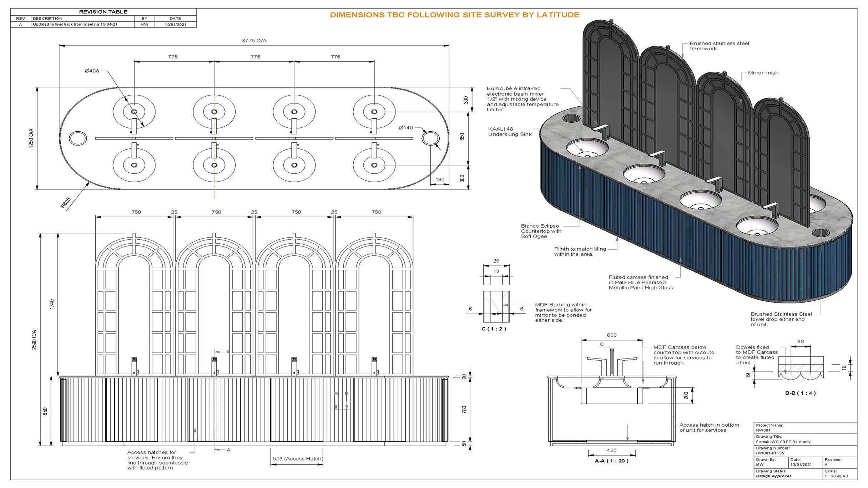868x488 pixels.
Task: Click the Bianco Eclipso Countertop note
Action: click(541, 231)
